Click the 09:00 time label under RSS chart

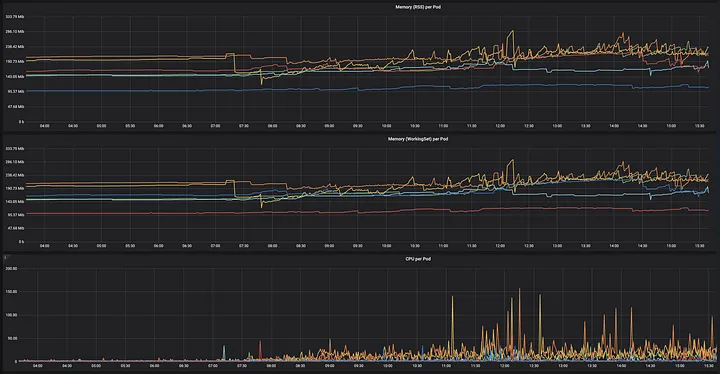329,125
